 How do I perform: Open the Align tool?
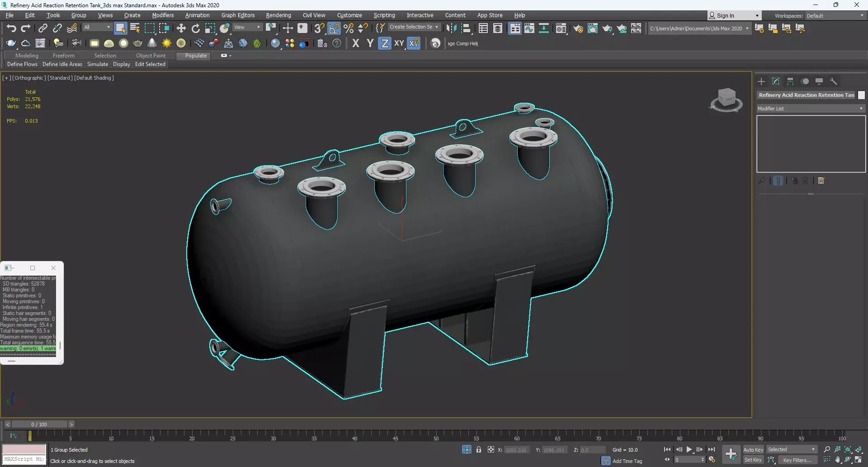point(466,29)
